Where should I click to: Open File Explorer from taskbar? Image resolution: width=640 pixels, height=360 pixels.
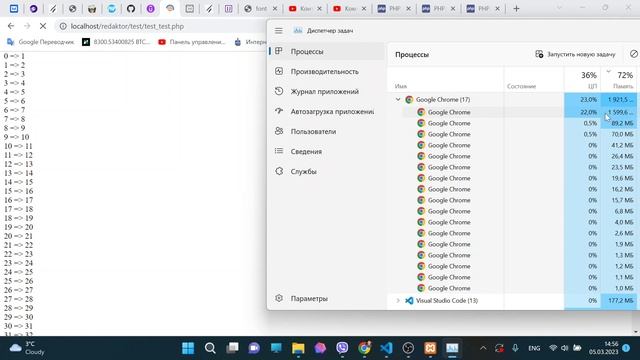pyautogui.click(x=298, y=348)
